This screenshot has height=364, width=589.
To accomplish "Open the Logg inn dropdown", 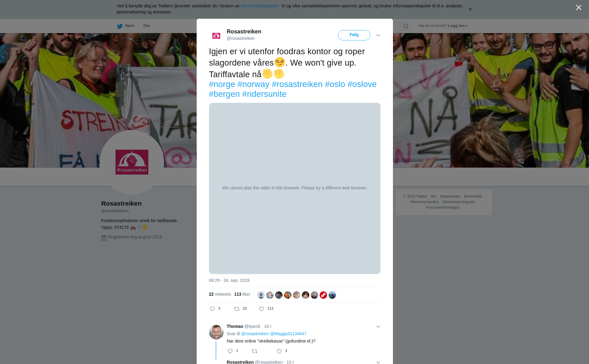I will [x=458, y=26].
